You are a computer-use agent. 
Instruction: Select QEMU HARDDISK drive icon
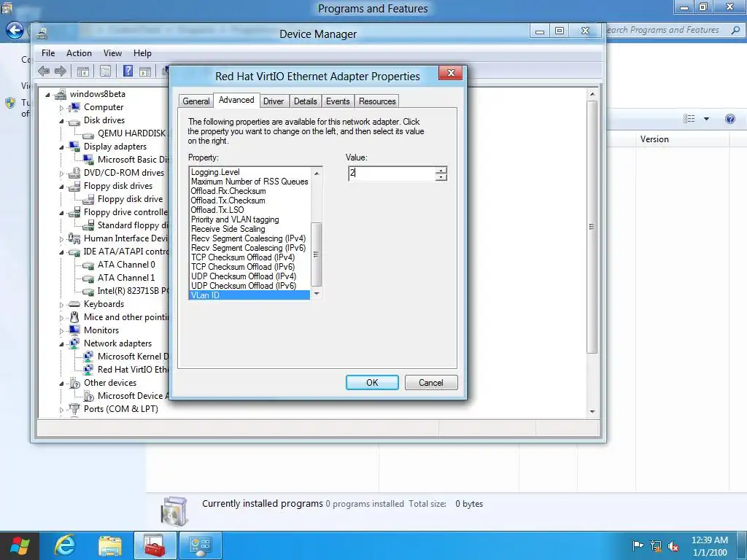click(x=88, y=134)
